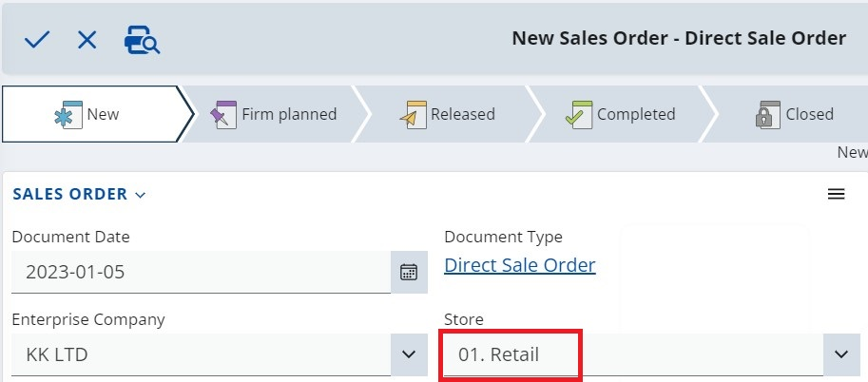Mark the order as Completed
Image resolution: width=868 pixels, height=382 pixels.
tap(621, 114)
